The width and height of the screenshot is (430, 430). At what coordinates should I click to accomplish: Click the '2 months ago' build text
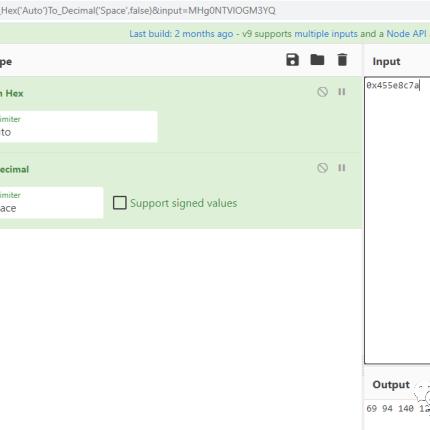pyautogui.click(x=204, y=34)
